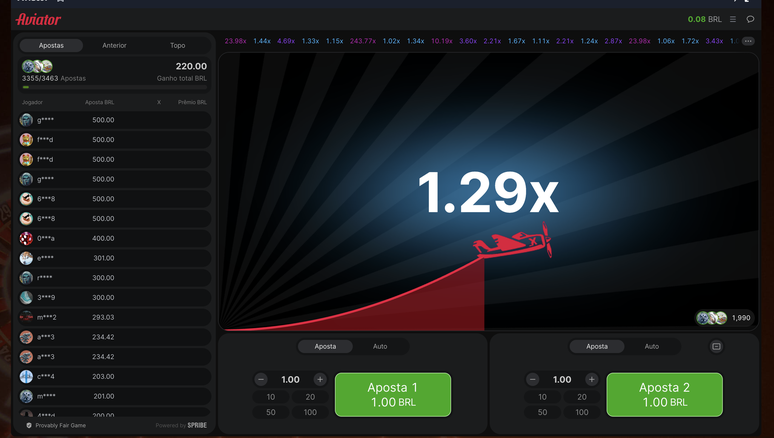774x438 pixels.
Task: Select Aposta mode in first bet panel
Action: pyautogui.click(x=325, y=346)
